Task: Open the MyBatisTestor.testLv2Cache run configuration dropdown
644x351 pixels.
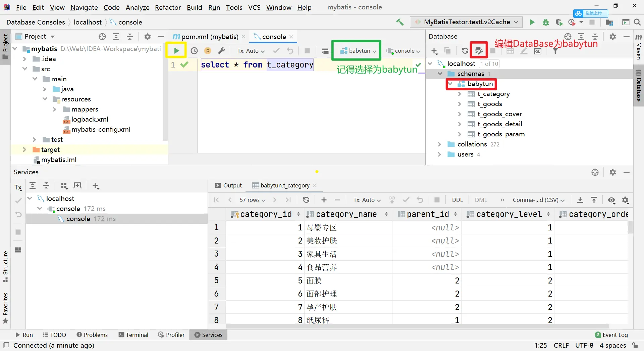Action: (x=466, y=22)
